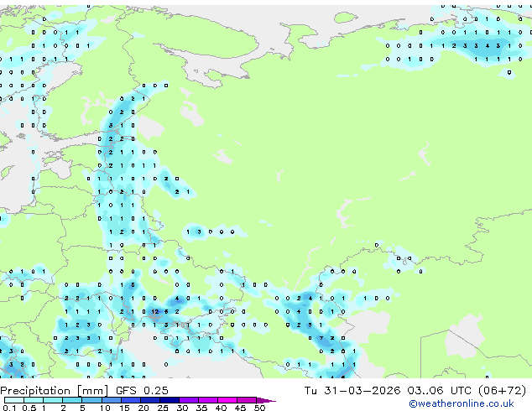Click the '(06+72)' forecast offset text
The image size is (532, 411).
coord(502,391)
